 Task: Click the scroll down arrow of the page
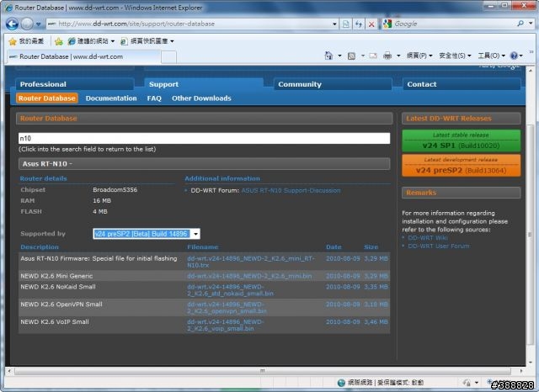530,362
